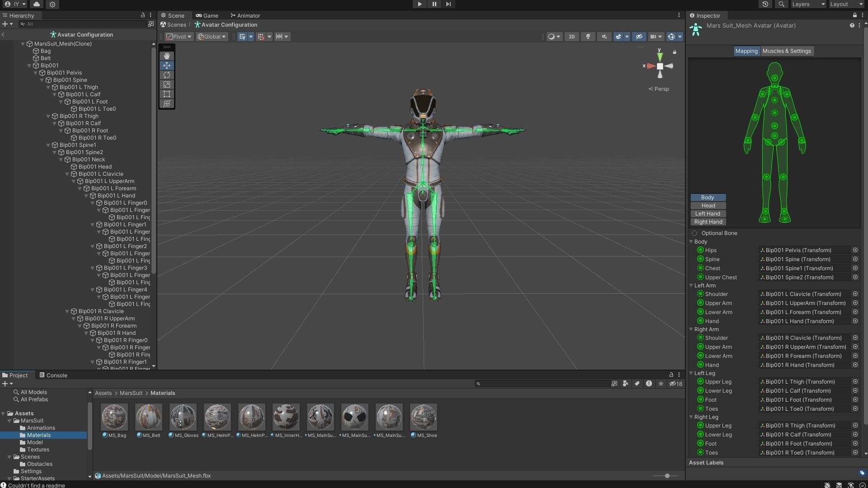
Task: Click the Head button
Action: tap(708, 206)
